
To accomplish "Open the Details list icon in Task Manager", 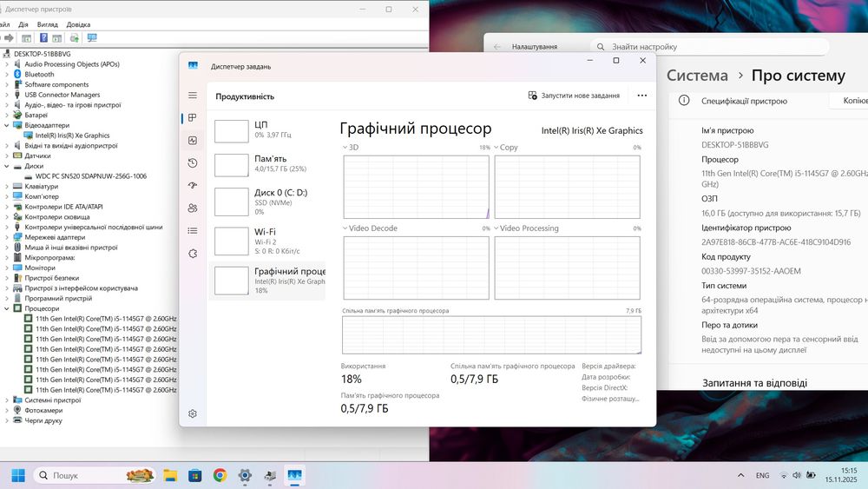I will click(x=193, y=231).
